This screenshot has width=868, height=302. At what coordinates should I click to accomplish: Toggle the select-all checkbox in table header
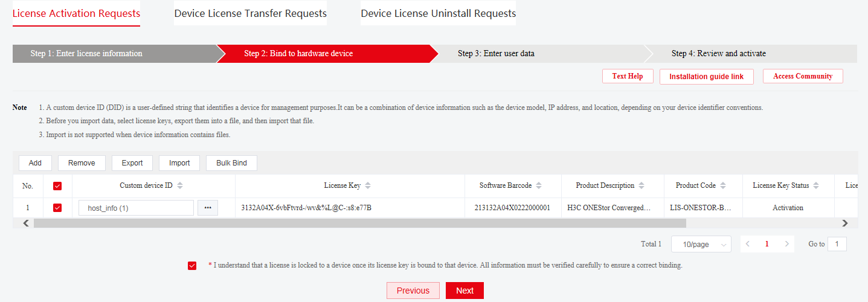(x=57, y=186)
